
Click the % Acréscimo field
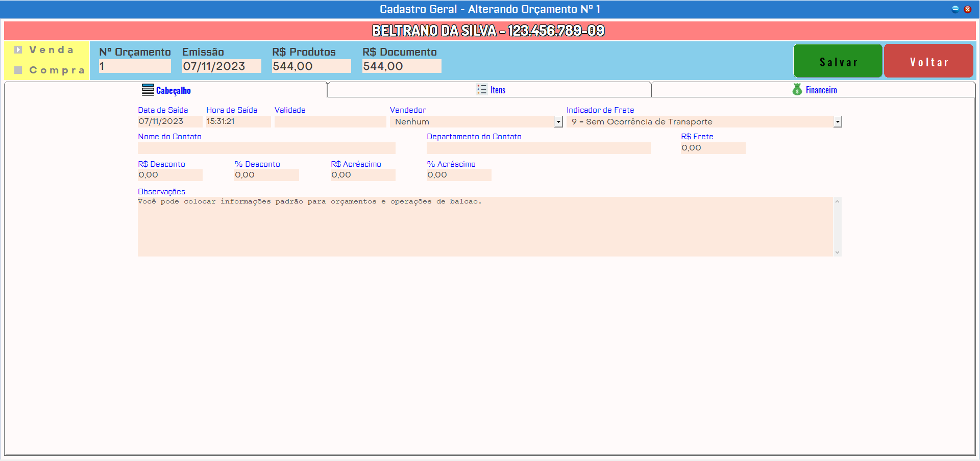(x=459, y=175)
